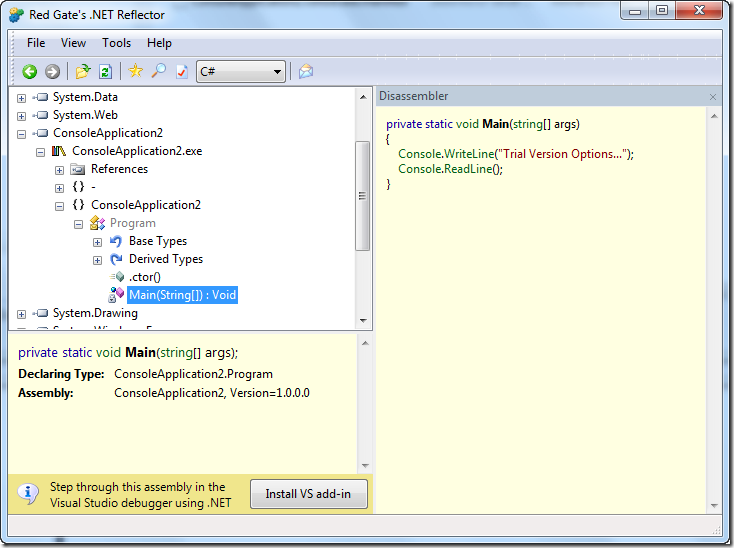Click the Main method icon in tree
The image size is (734, 548).
pos(116,295)
